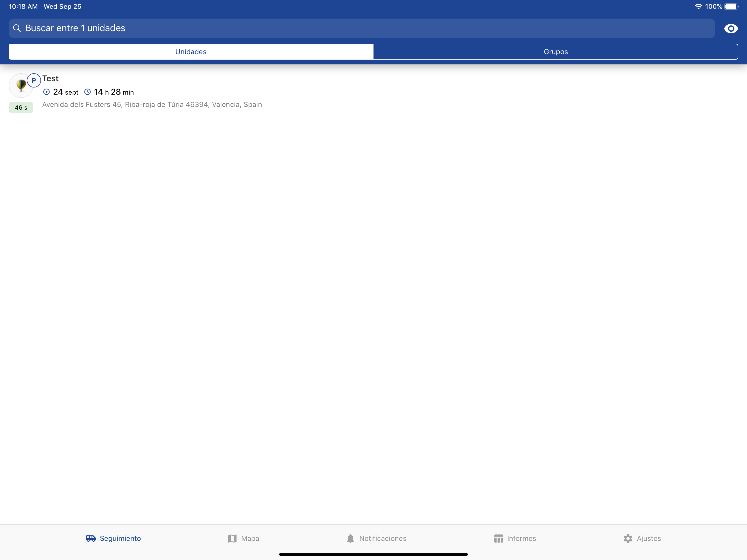Tap the parking 'P' status badge
747x560 pixels.
(x=34, y=80)
